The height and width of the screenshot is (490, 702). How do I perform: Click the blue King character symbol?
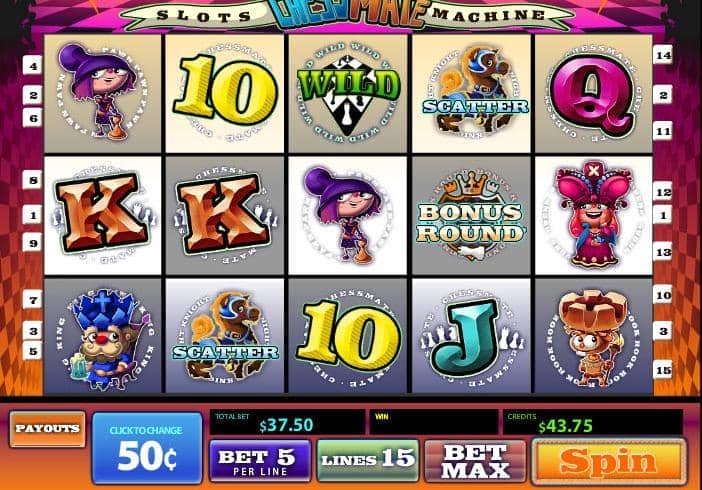click(103, 336)
